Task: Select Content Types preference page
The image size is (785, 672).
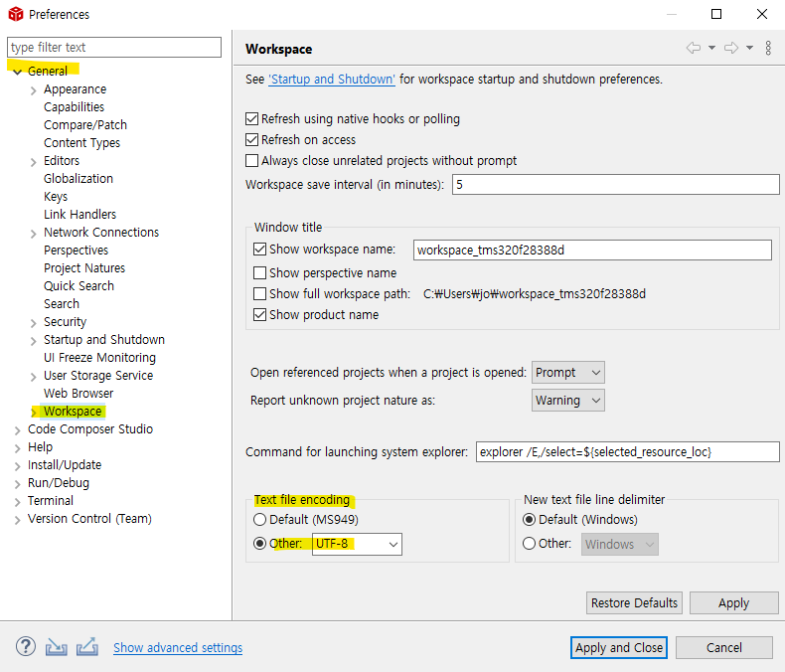Action: 82,143
